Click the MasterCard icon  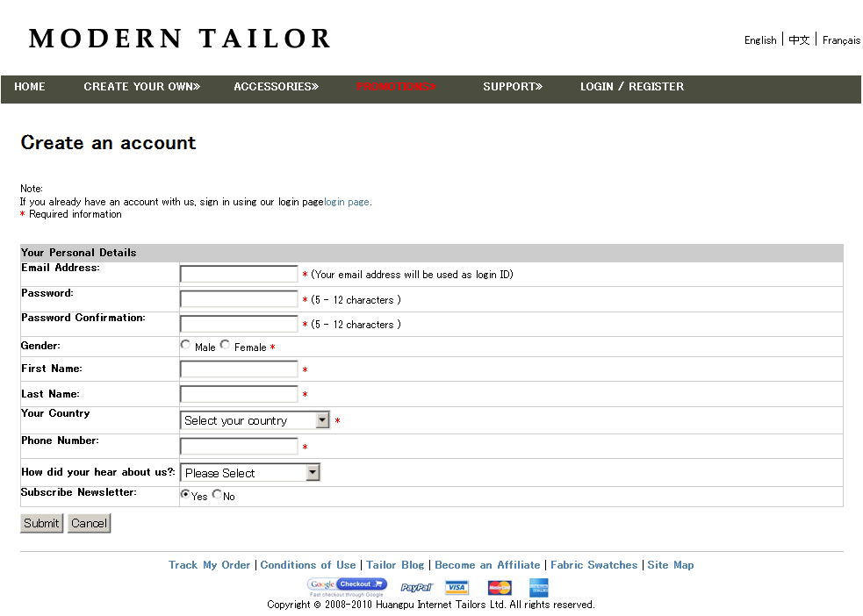500,588
